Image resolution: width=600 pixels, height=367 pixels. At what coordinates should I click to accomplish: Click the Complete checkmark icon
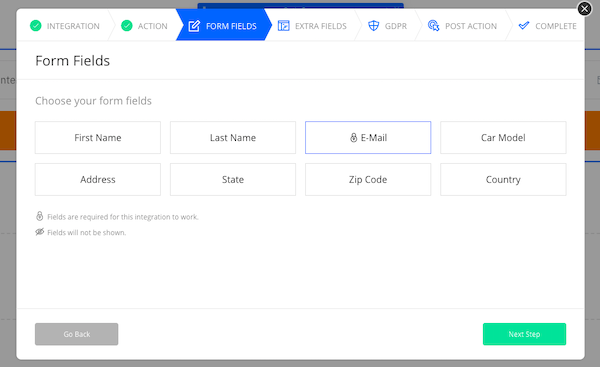[524, 26]
